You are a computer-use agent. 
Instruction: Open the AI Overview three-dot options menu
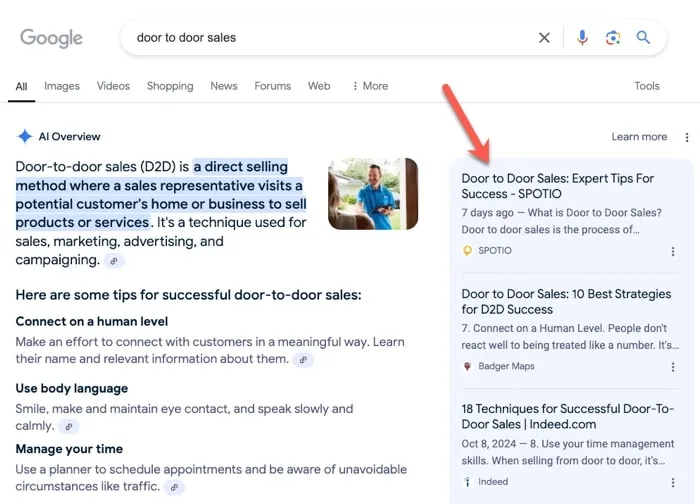pos(687,137)
